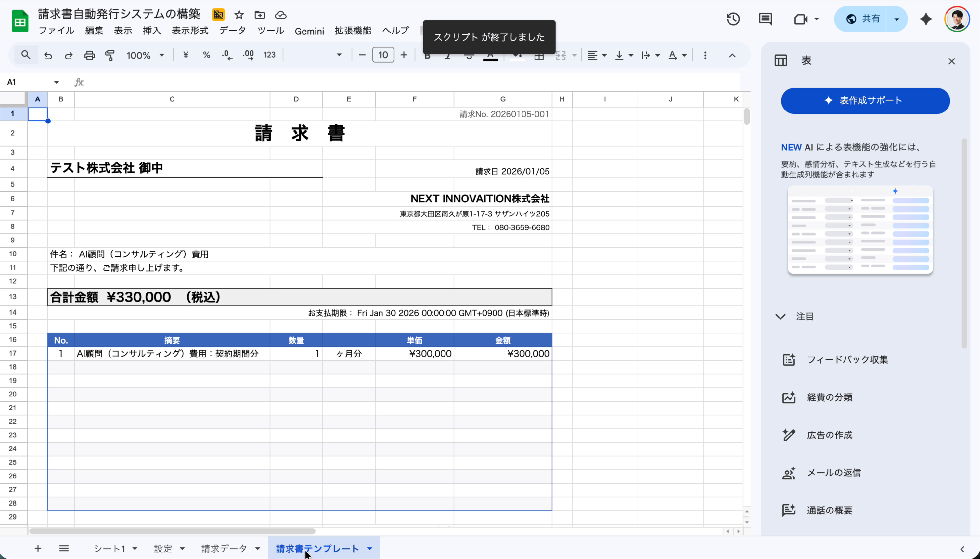Screen dimensions: 980x559
Task: Click the 表作成サポート button in the side panel
Action: 865,100
